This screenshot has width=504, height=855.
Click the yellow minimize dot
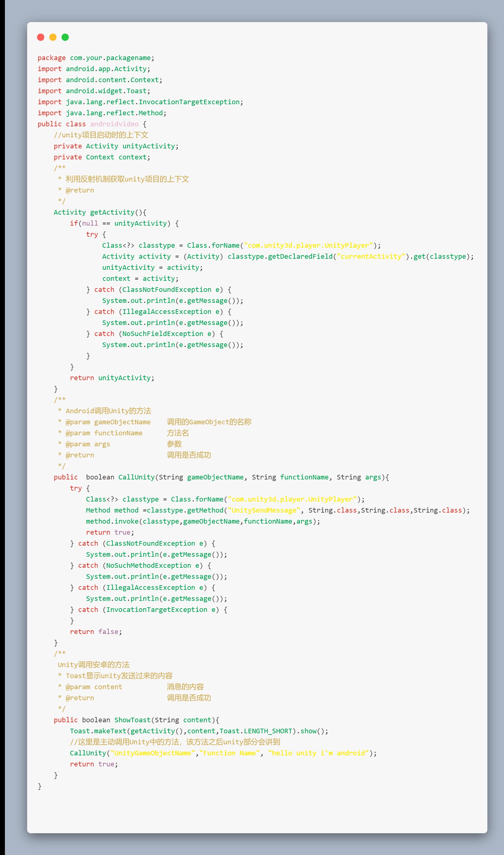[53, 37]
